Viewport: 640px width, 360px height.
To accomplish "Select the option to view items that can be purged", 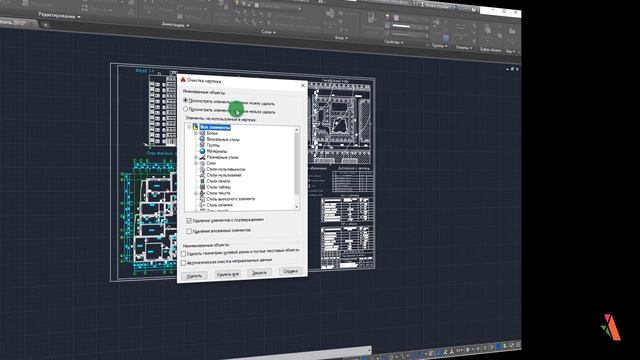I will point(186,100).
